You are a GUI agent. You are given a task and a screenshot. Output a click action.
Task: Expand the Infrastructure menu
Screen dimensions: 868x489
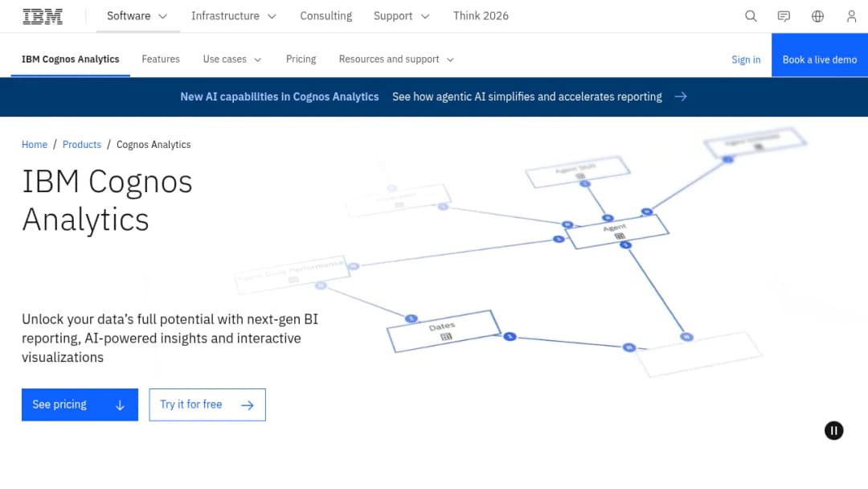(x=234, y=16)
